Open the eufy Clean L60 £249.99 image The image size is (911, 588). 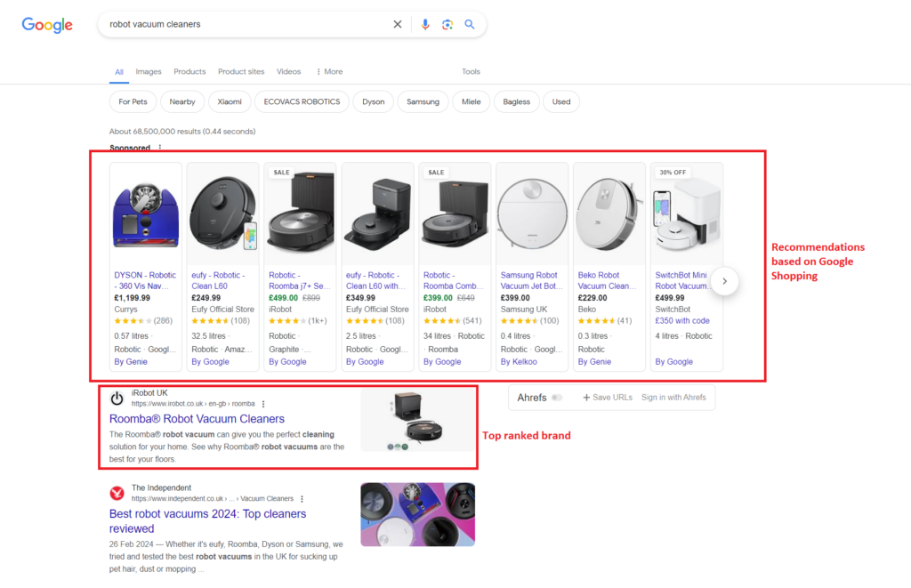pos(223,213)
